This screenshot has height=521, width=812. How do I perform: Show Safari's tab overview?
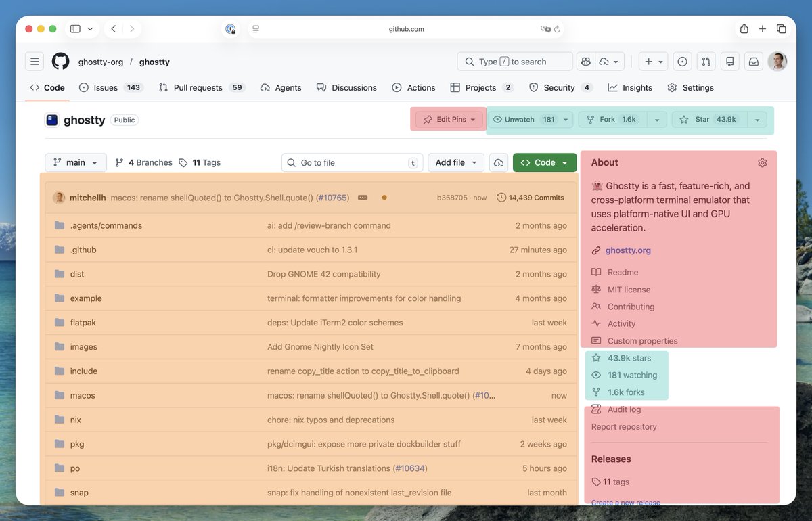coord(782,28)
